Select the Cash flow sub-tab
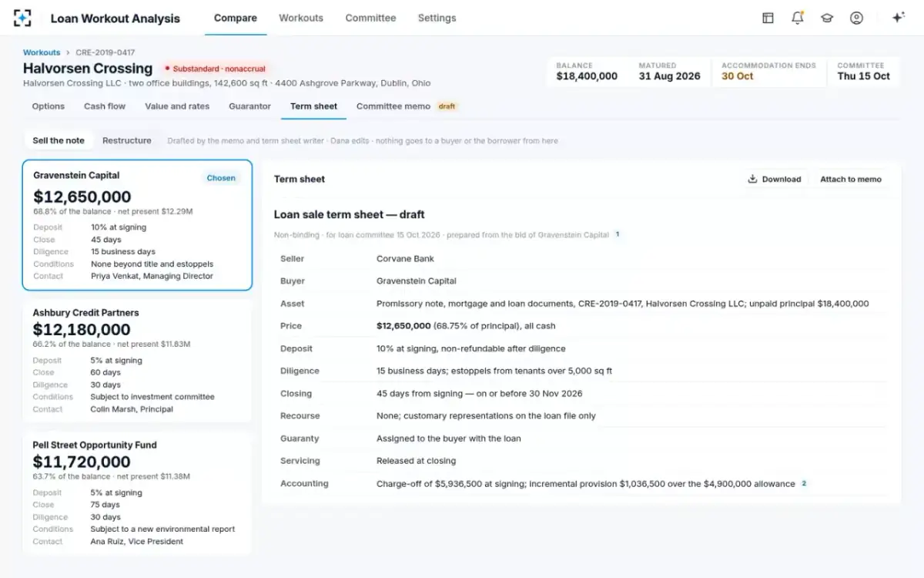924x578 pixels. (105, 106)
